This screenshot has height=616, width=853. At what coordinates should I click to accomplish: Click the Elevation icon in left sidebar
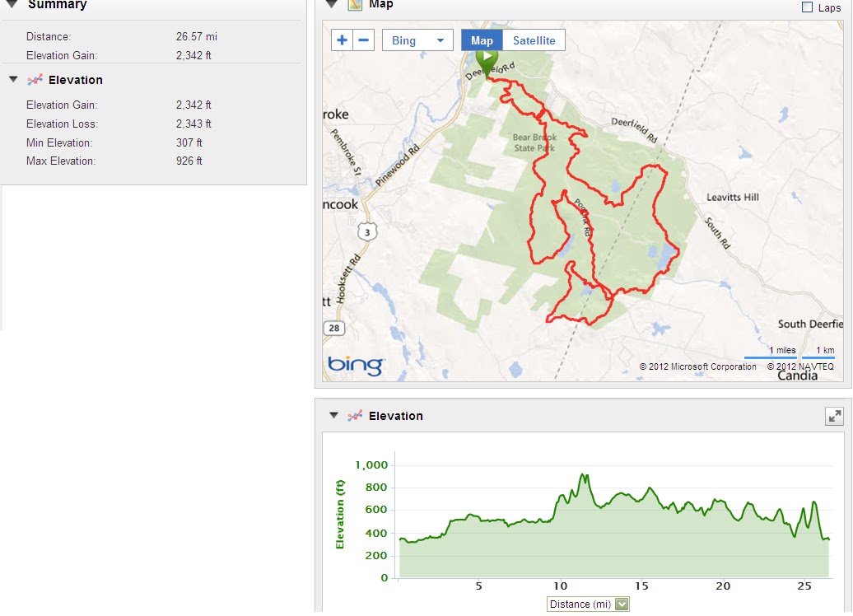[35, 80]
